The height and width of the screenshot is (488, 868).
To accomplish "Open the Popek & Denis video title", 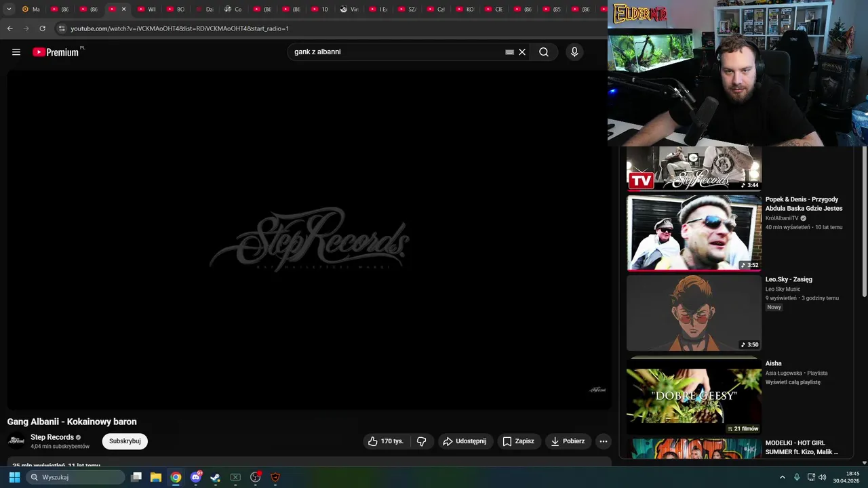I will pyautogui.click(x=804, y=204).
